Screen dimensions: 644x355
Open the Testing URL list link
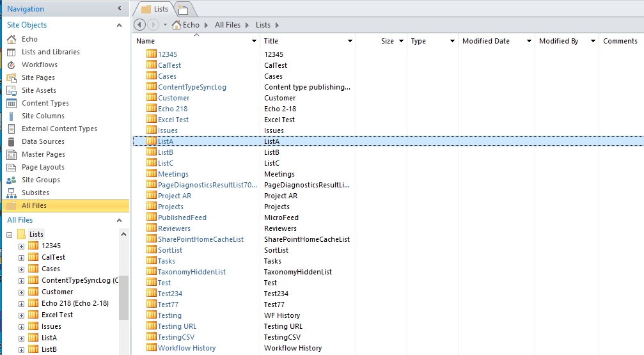(177, 326)
